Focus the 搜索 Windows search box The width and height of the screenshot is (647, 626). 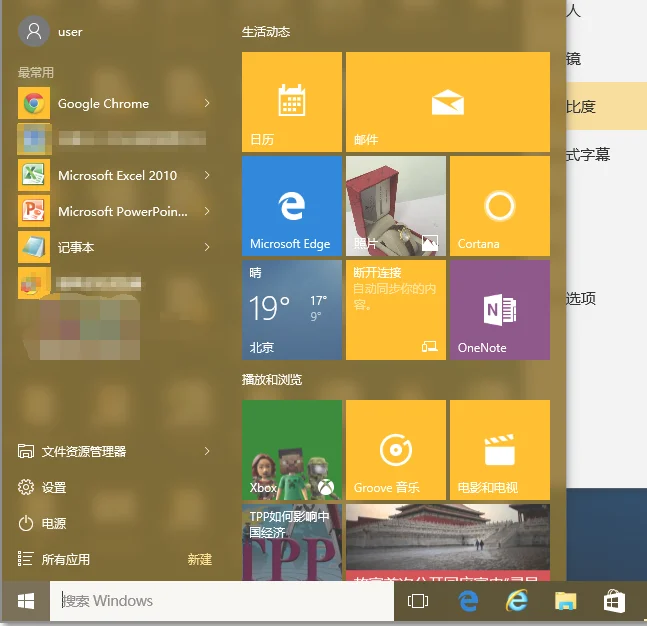pyautogui.click(x=222, y=601)
